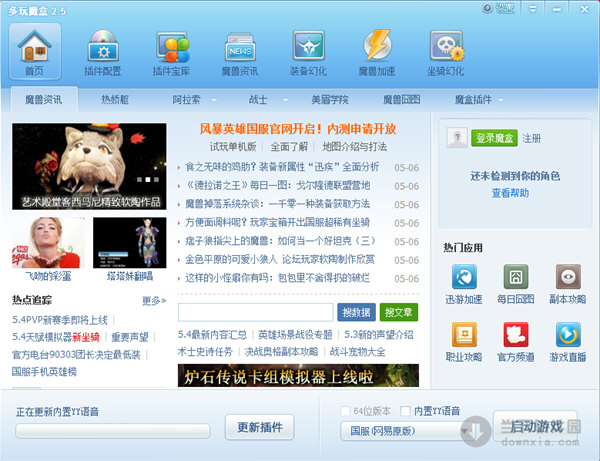Open article 疯子狼指尖上的魔兽
This screenshot has width=600, height=461.
(280, 241)
